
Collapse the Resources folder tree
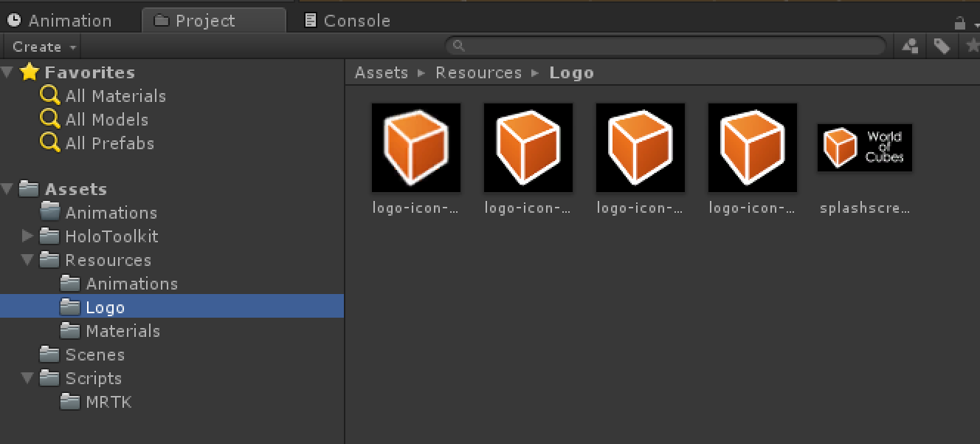click(27, 260)
